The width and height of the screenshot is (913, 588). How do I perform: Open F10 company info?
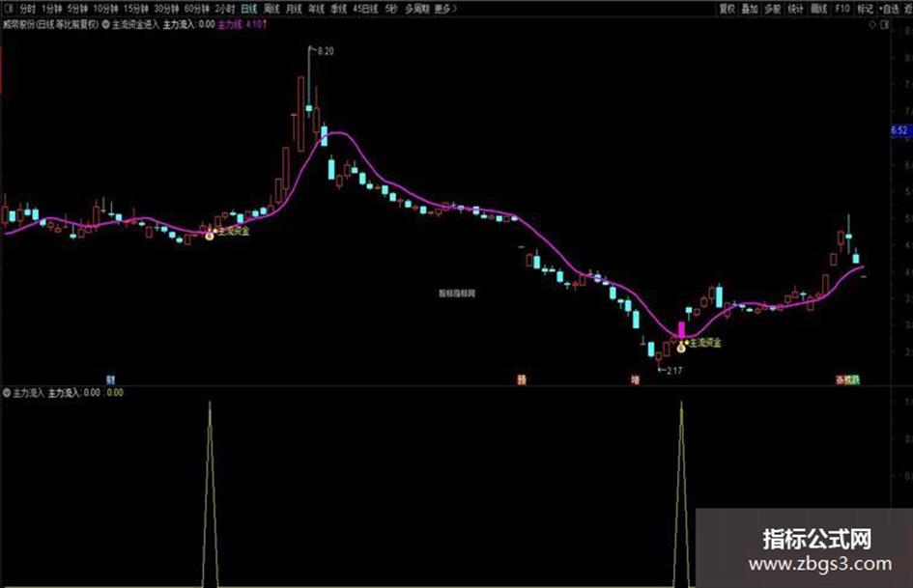pyautogui.click(x=842, y=9)
